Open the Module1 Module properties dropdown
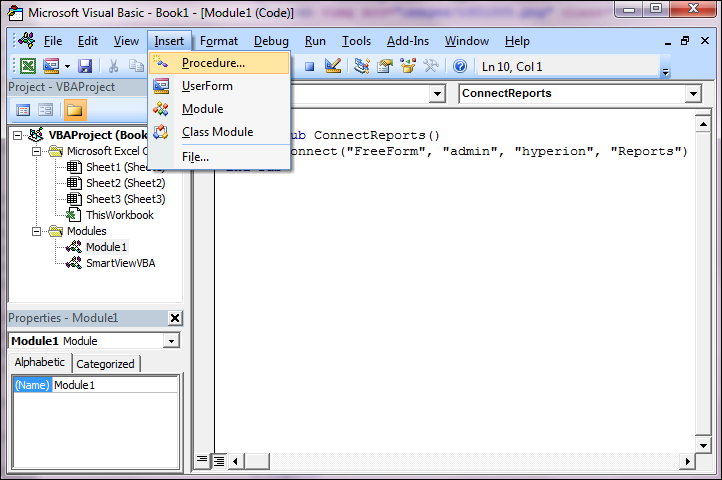 click(x=171, y=341)
